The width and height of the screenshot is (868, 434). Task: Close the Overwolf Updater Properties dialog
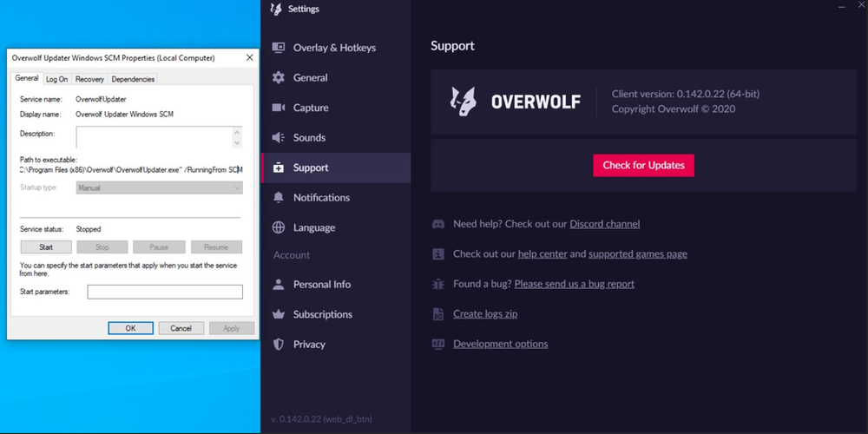pos(250,57)
